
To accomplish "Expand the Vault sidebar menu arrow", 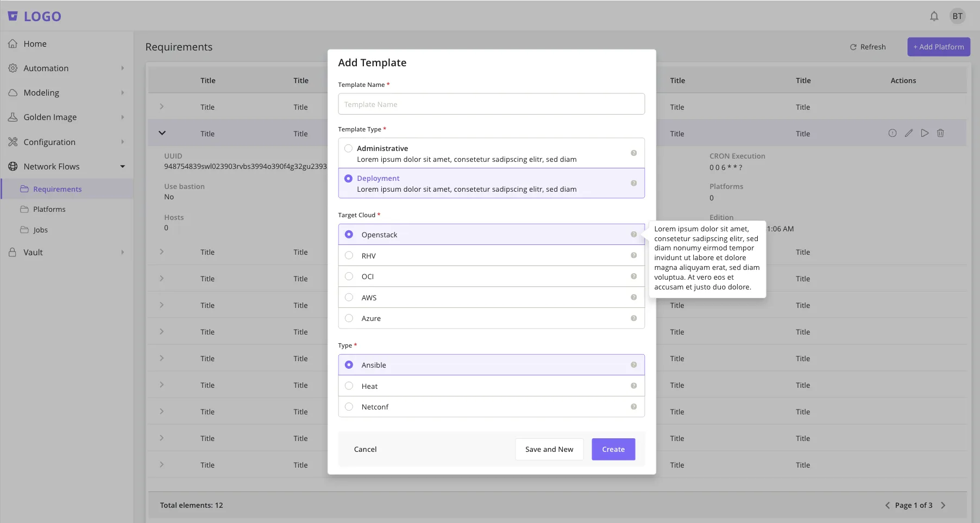I will pos(123,253).
